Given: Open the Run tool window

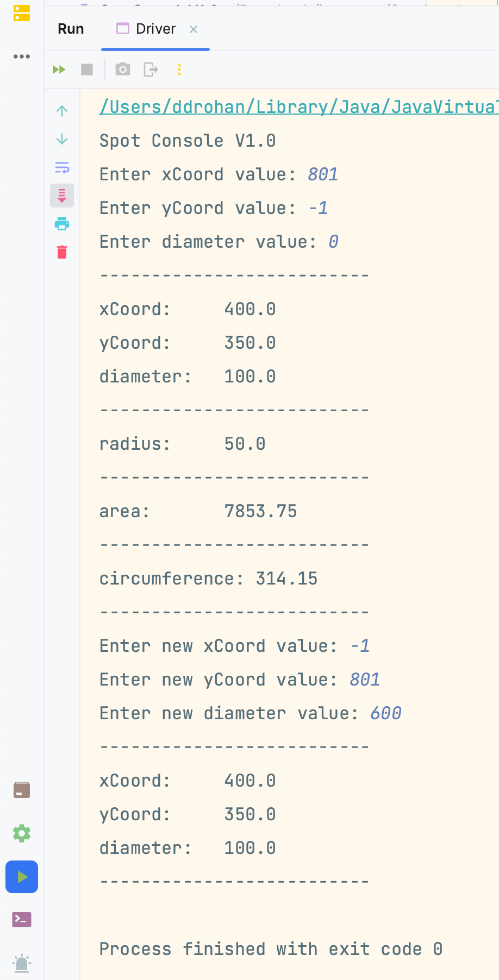Looking at the screenshot, I should click(22, 877).
